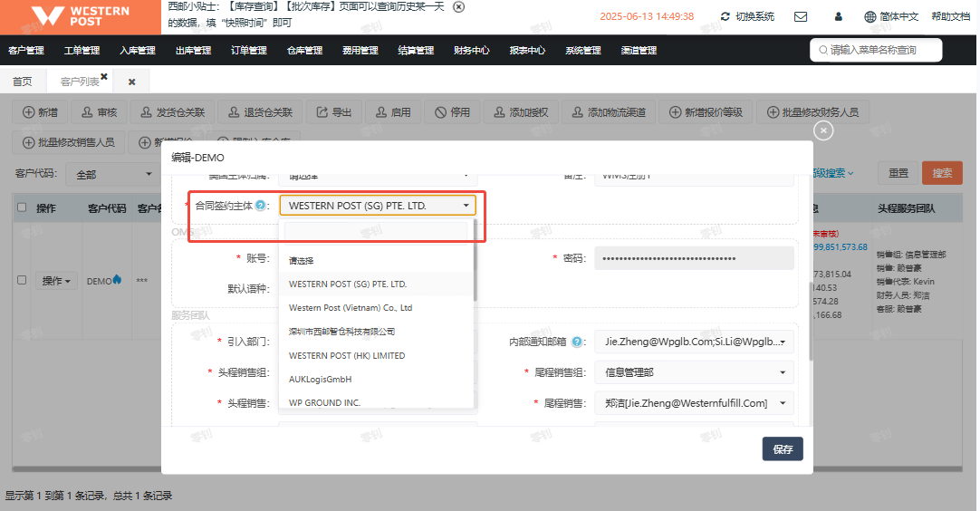Click the 退货仓关联 toolbar button
Viewport: 980px width, 511px height.
[260, 112]
